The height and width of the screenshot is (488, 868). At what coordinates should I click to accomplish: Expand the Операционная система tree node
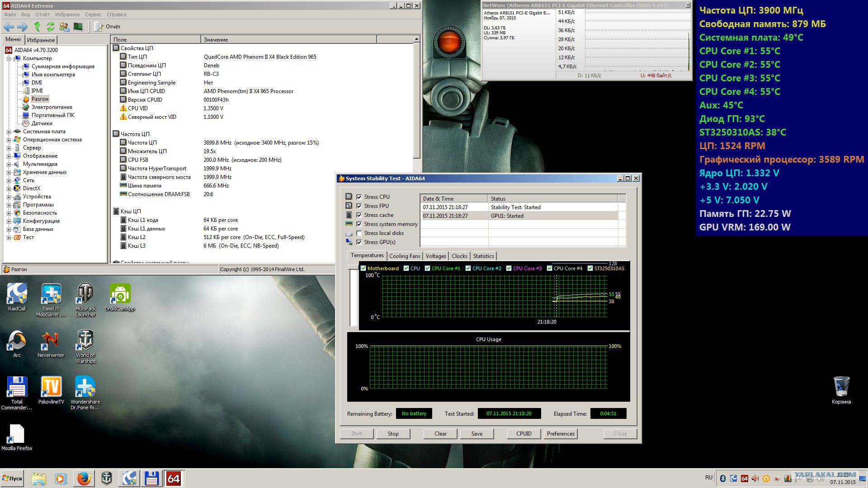click(9, 140)
